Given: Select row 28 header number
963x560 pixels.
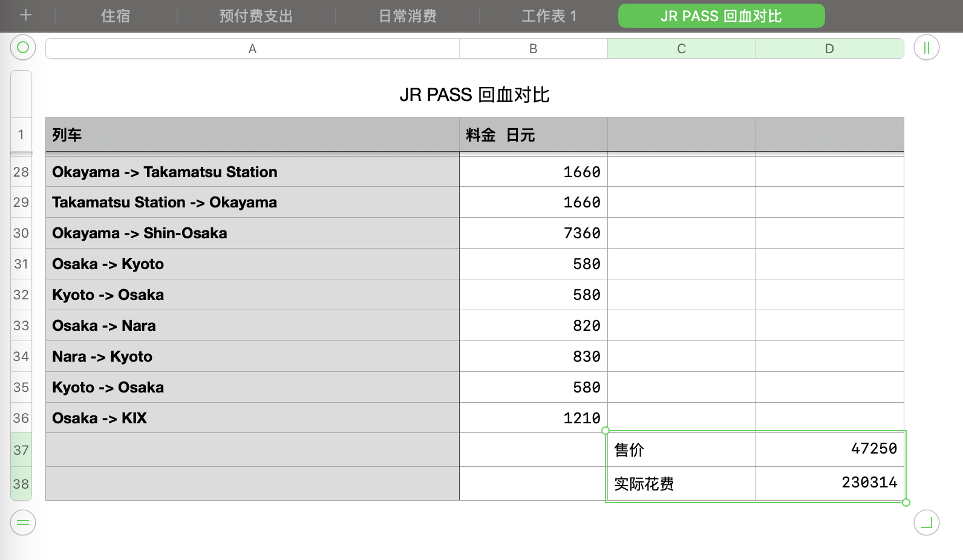Looking at the screenshot, I should (21, 172).
